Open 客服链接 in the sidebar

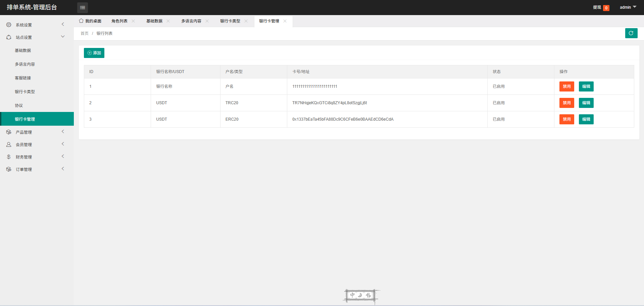(x=23, y=78)
